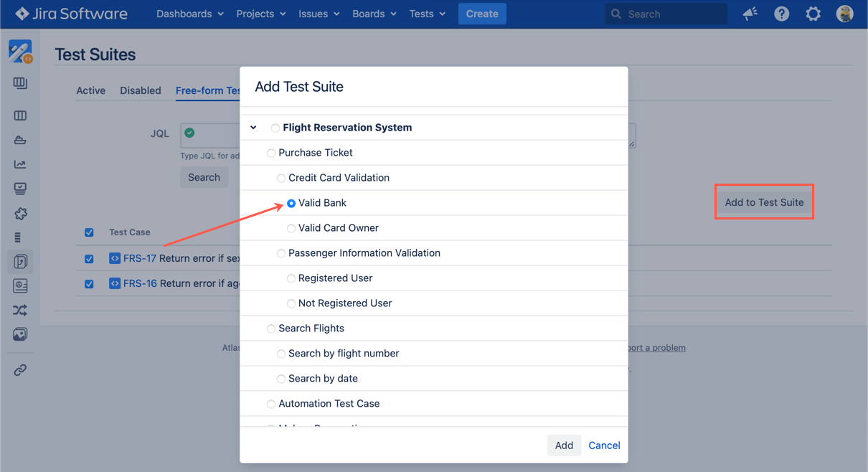868x472 pixels.
Task: Open the Projects dropdown menu
Action: click(260, 14)
